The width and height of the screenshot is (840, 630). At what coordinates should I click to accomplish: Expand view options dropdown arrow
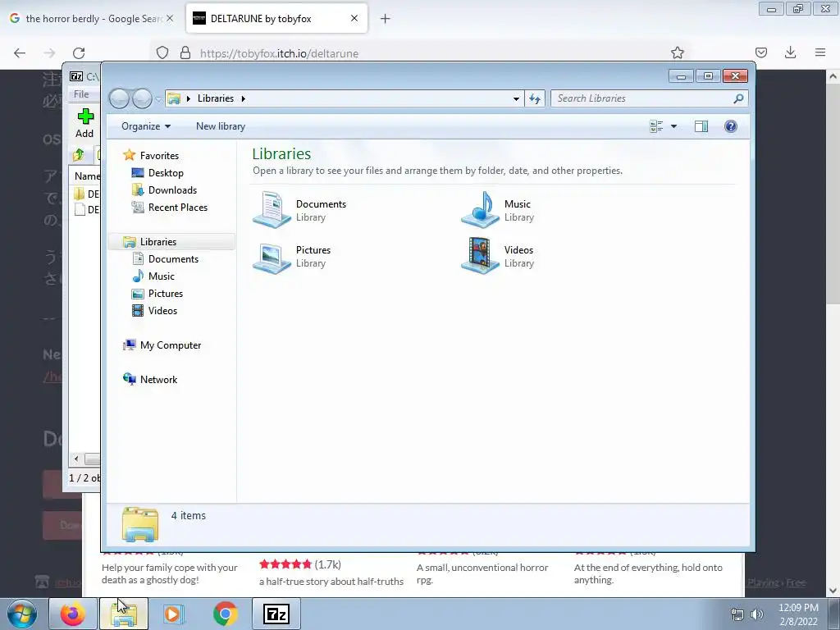pyautogui.click(x=674, y=126)
